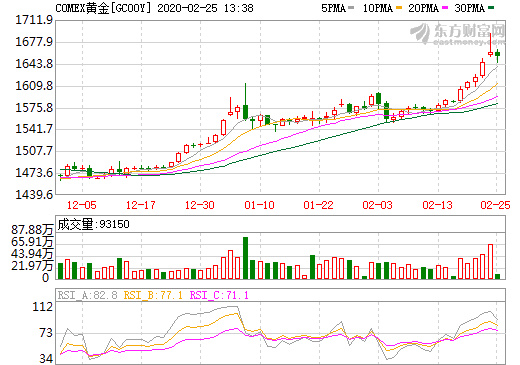Viewport: 520px width, 365px height.
Task: Click the 20PMA magenta legend swatch
Action: [445, 7]
